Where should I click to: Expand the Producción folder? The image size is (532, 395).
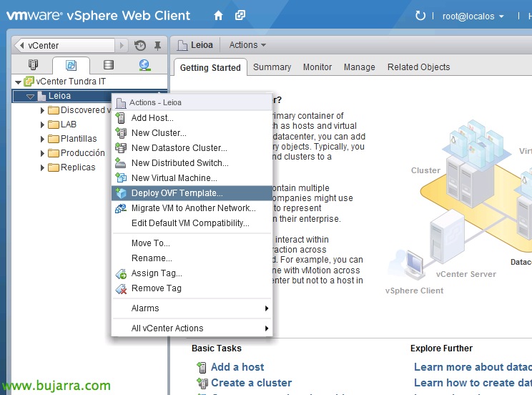tap(42, 153)
